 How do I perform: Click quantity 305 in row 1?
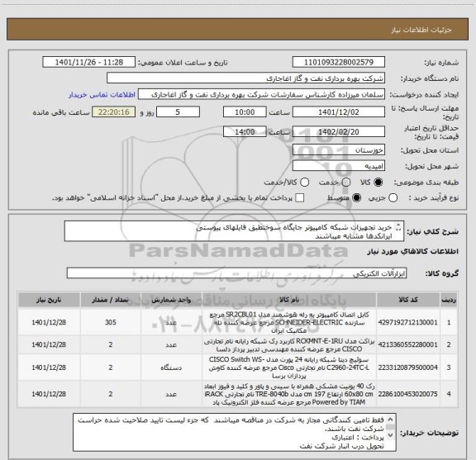click(x=111, y=322)
